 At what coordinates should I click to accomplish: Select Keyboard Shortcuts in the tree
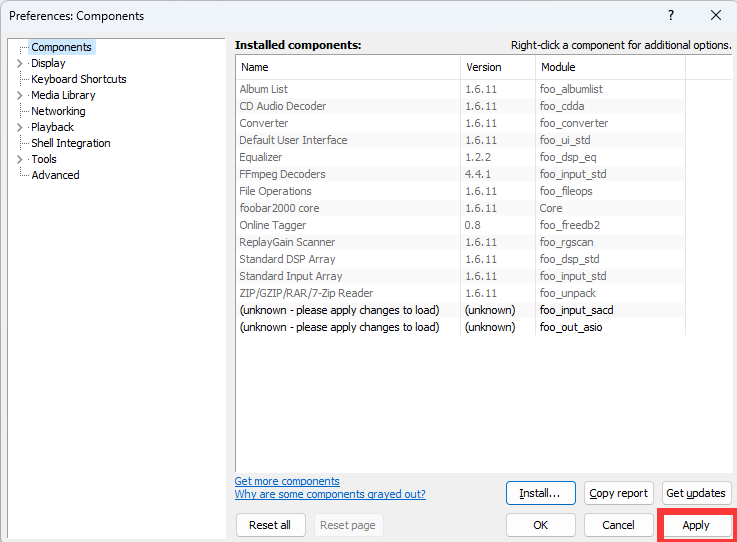(x=78, y=79)
